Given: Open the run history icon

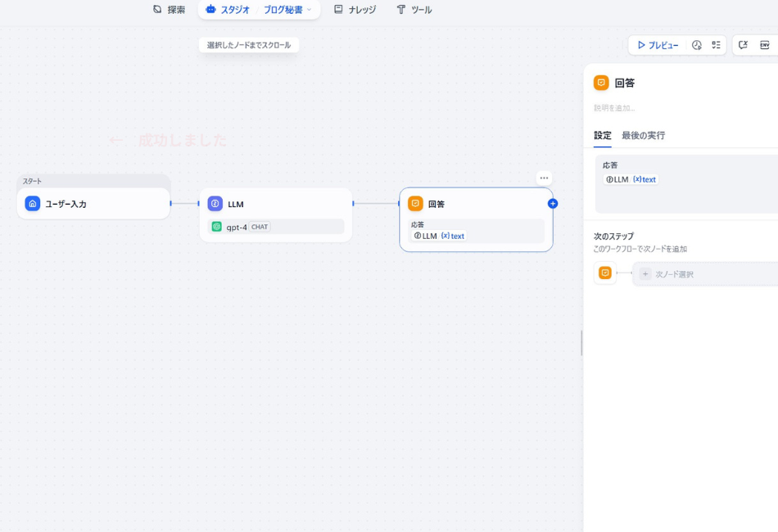Looking at the screenshot, I should pos(696,45).
